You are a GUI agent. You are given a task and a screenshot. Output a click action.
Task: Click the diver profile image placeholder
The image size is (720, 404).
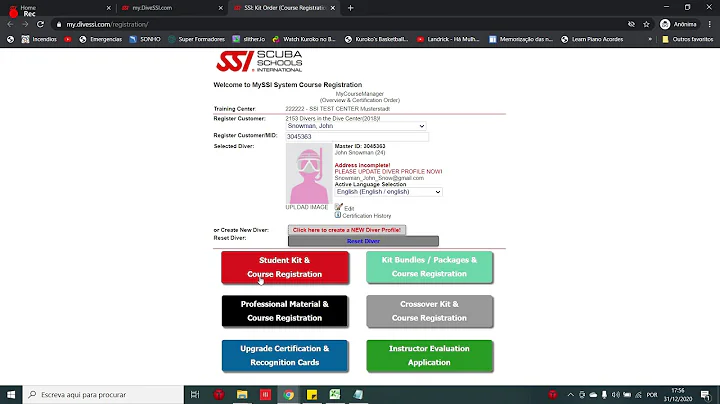click(309, 174)
